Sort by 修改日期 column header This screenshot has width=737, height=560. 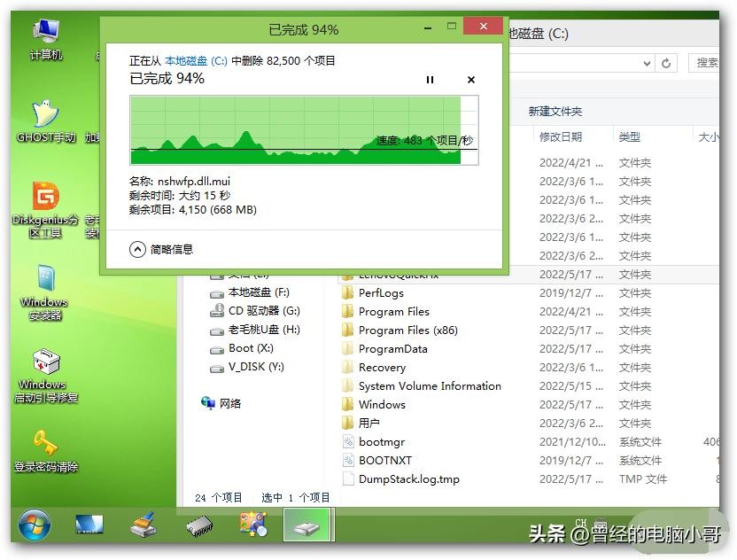tap(561, 137)
